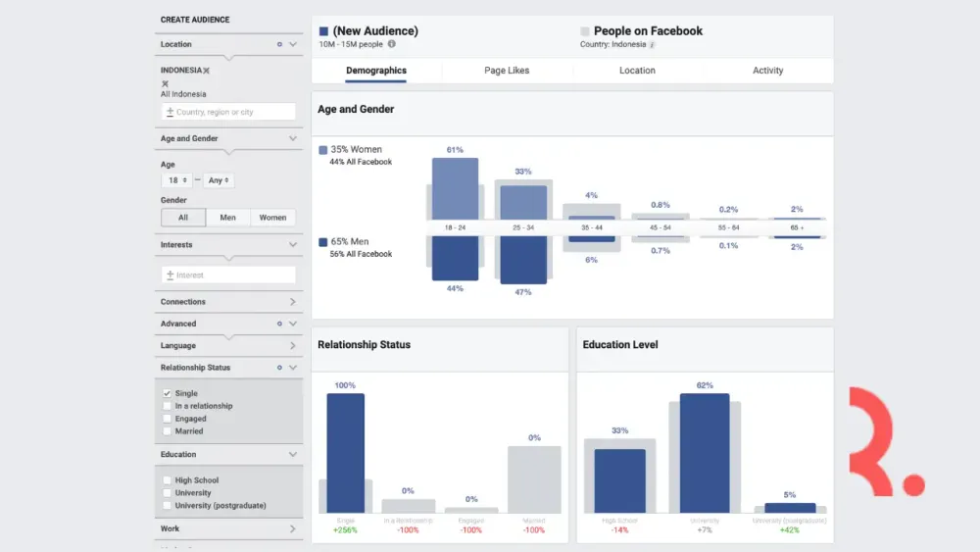Click the CREATE AUDIENCE heading
Screen dimensions: 980x552
[195, 20]
